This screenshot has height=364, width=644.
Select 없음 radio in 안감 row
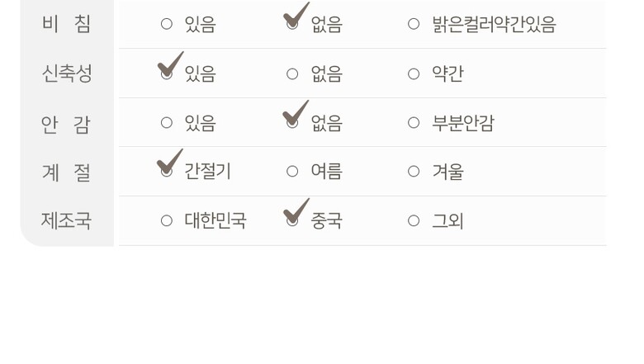click(292, 123)
